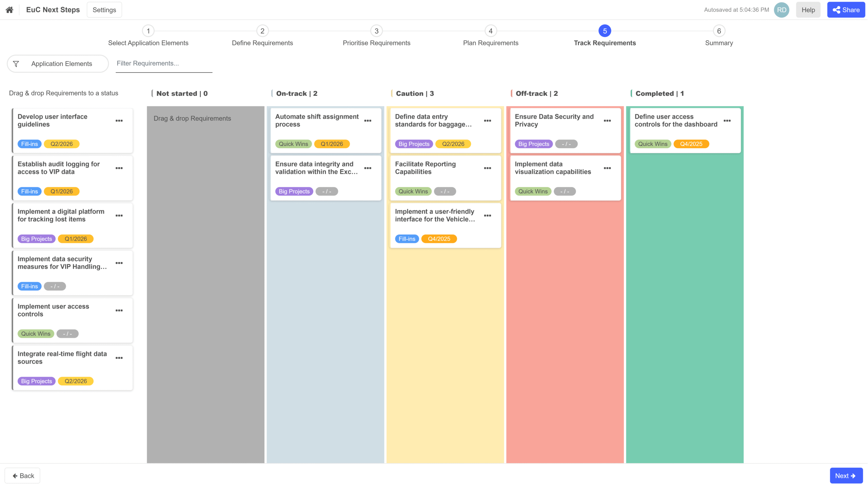The image size is (868, 488).
Task: Open three-dot menu on Automate shift assignment card
Action: (368, 121)
